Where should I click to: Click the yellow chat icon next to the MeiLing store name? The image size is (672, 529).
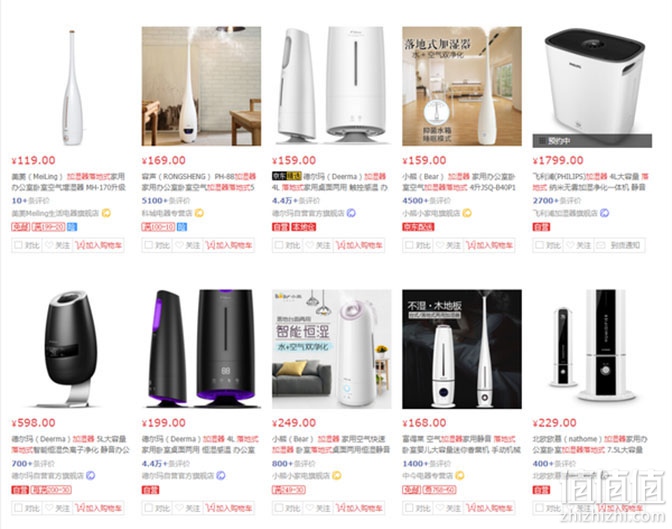coord(106,213)
